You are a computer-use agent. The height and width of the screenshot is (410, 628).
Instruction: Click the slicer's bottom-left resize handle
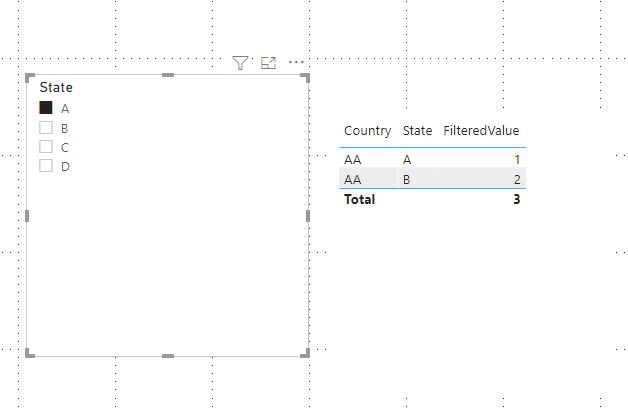click(x=29, y=353)
